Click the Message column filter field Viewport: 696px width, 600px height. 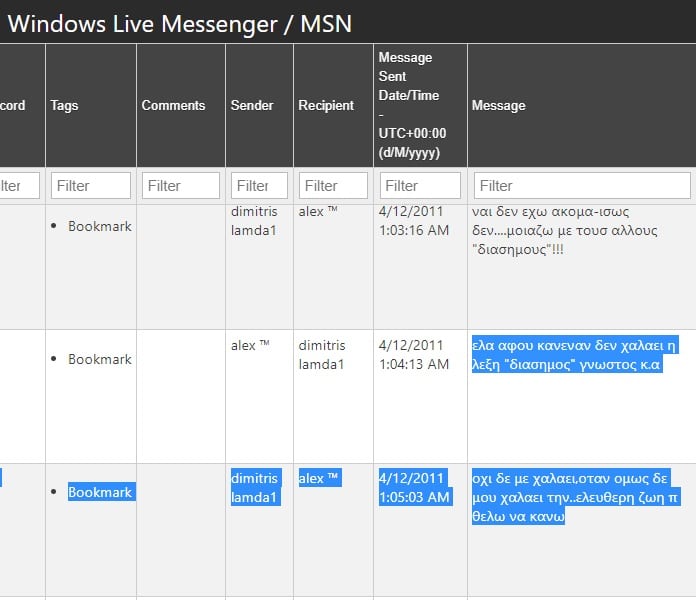tap(582, 186)
